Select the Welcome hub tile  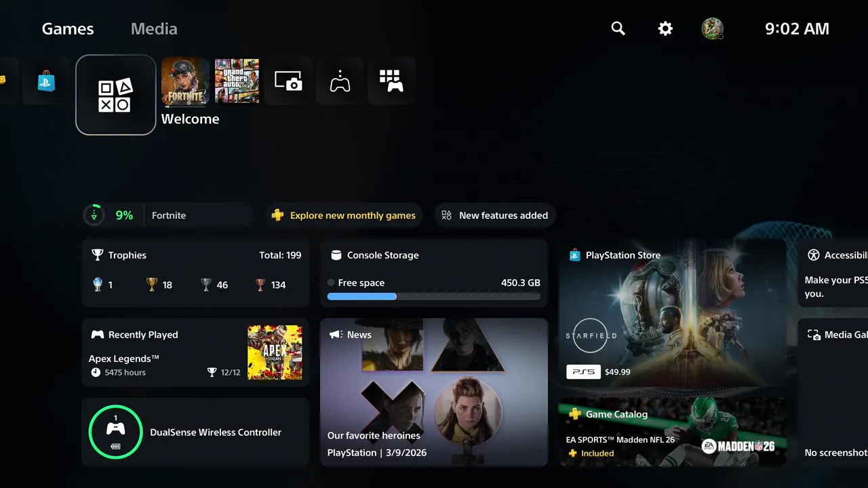tap(116, 95)
